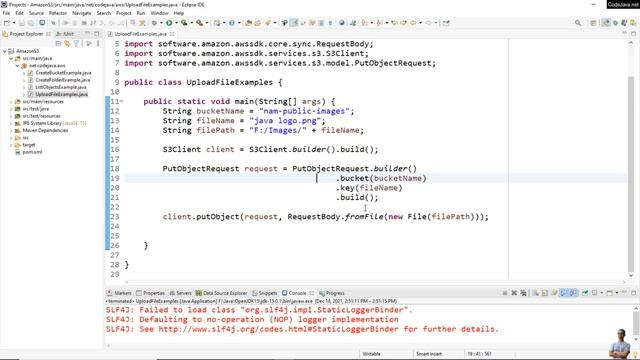Viewport: 640px width, 360px height.
Task: Maximize the Console view panel
Action: 633,293
